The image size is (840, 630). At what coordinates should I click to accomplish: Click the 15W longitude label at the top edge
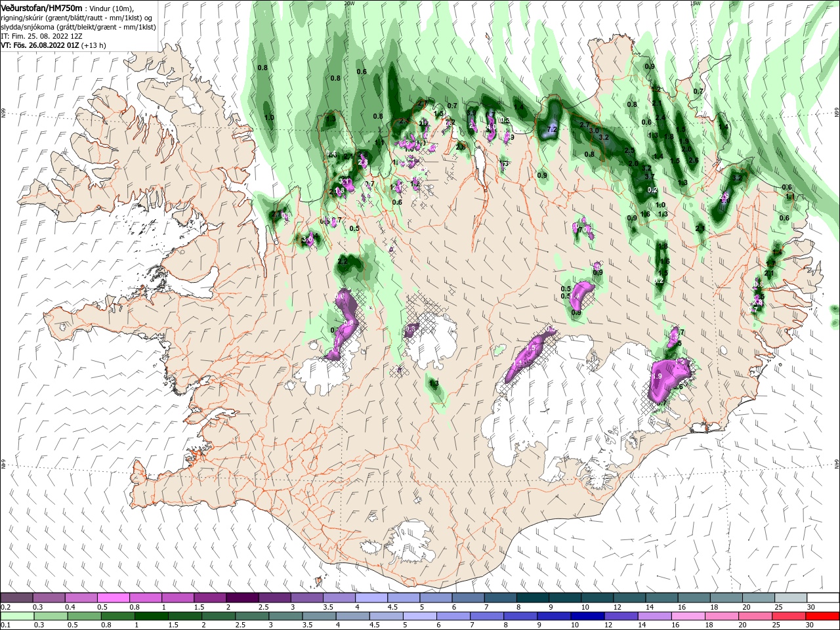(695, 3)
